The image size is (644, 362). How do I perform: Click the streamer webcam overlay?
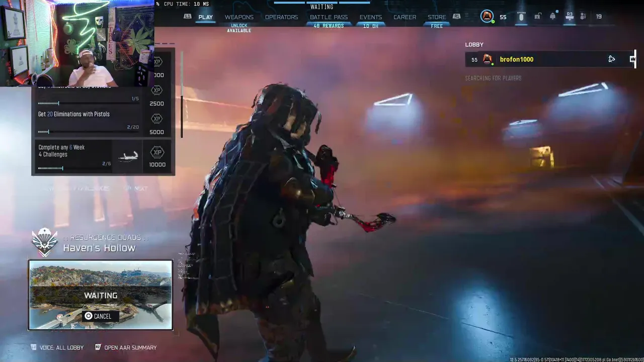click(77, 43)
